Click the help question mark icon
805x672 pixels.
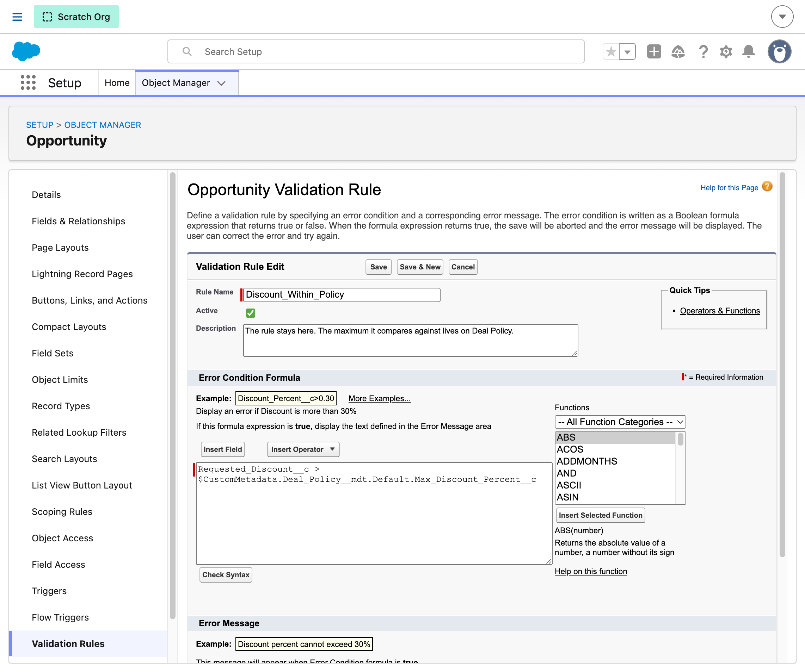703,51
